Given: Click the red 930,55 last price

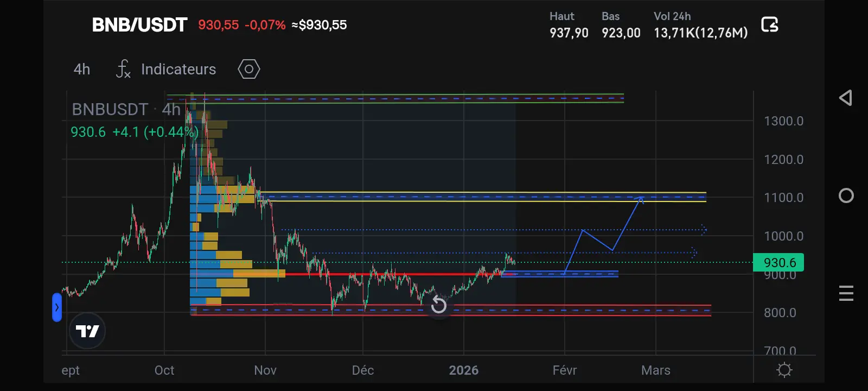Looking at the screenshot, I should point(218,25).
